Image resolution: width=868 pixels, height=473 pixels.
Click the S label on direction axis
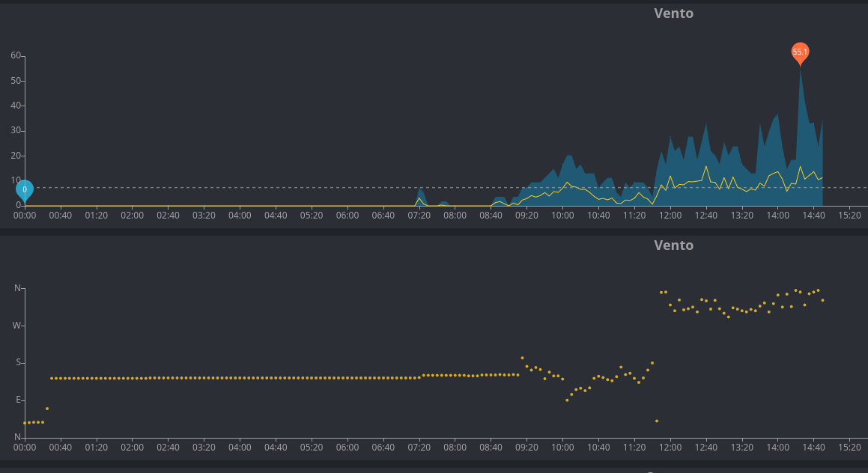[x=18, y=362]
